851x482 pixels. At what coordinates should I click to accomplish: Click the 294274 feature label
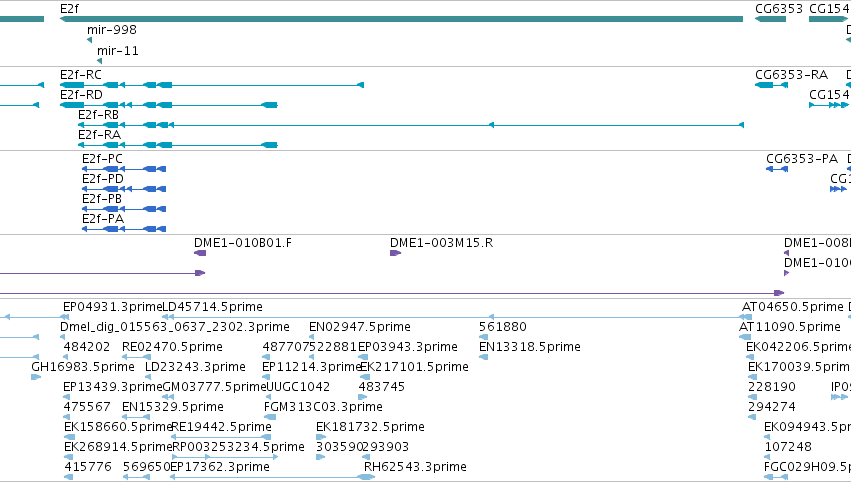coord(772,408)
